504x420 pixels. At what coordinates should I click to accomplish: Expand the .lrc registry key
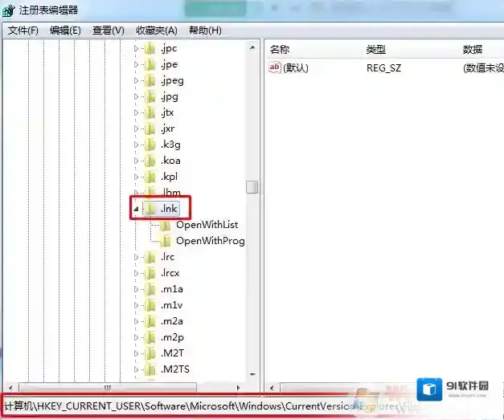137,257
